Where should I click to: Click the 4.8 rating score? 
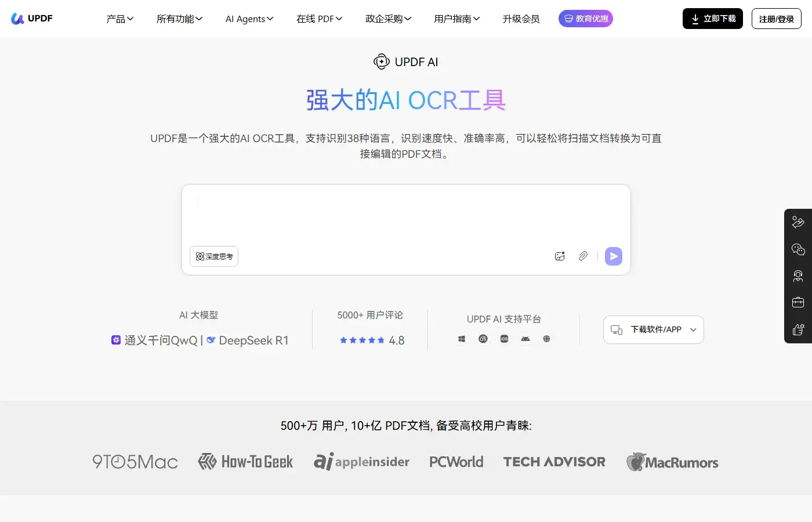397,340
